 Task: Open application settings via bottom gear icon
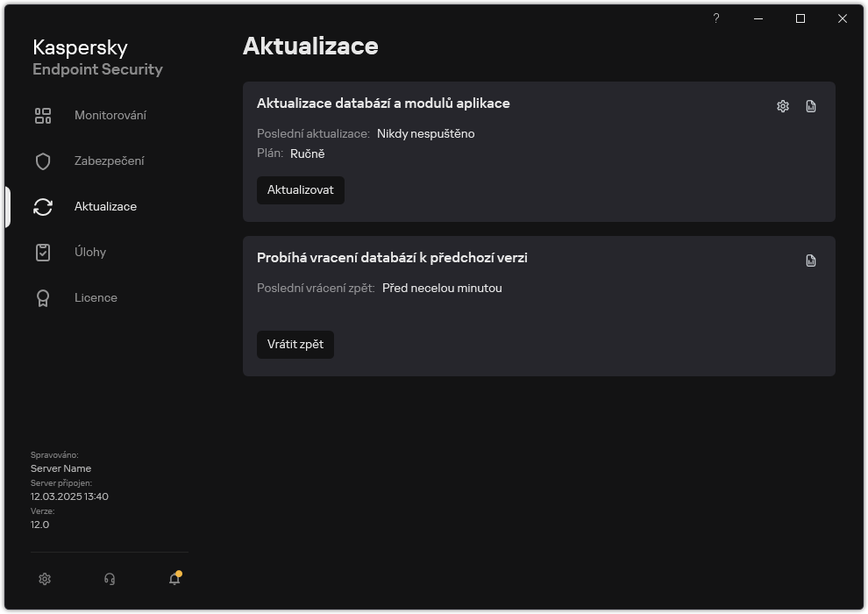click(x=44, y=579)
